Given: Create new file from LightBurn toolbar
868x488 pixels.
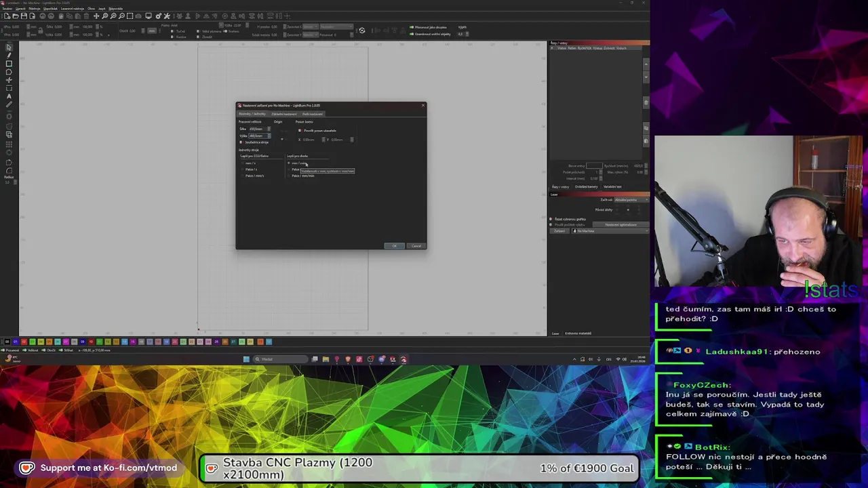Looking at the screenshot, I should (x=7, y=16).
